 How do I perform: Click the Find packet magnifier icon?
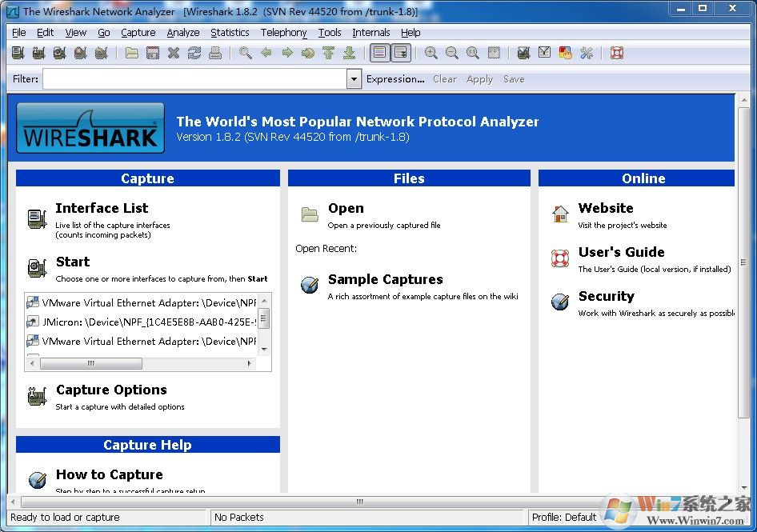[x=246, y=52]
